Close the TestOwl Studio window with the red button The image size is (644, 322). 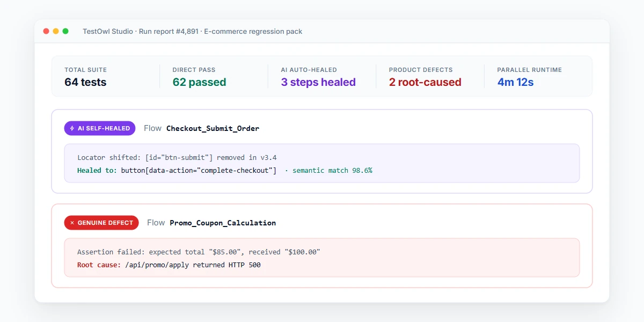46,31
